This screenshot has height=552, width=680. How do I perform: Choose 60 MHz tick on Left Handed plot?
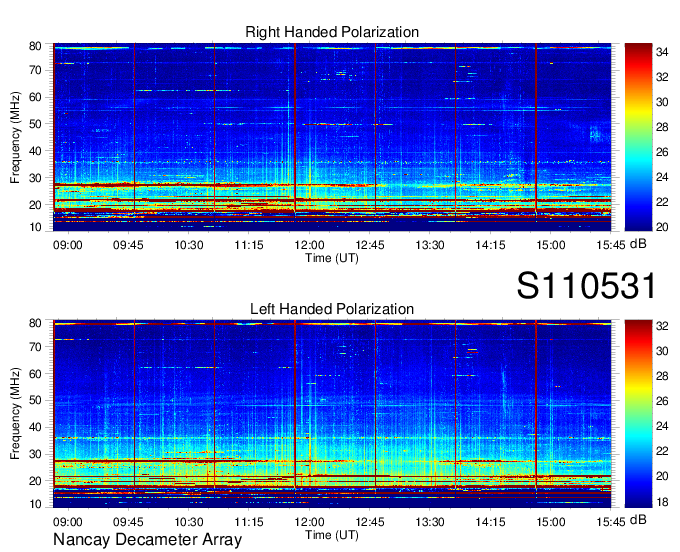35,374
